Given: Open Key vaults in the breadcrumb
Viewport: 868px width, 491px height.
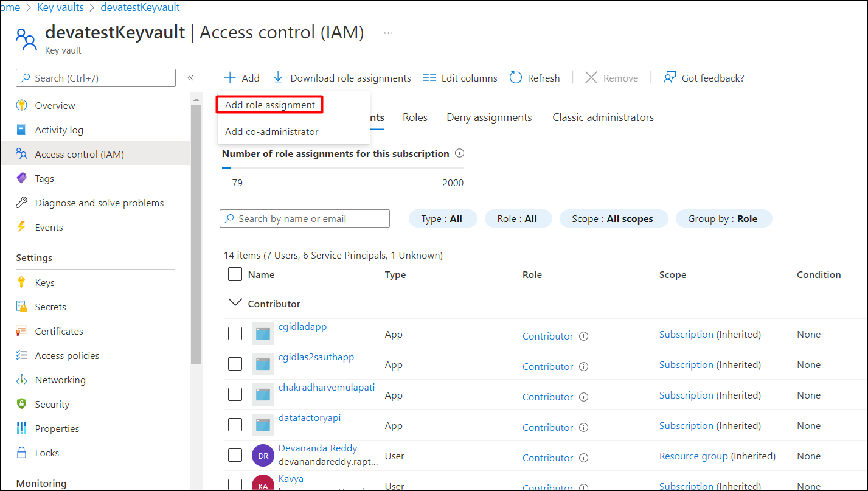Looking at the screenshot, I should (60, 8).
